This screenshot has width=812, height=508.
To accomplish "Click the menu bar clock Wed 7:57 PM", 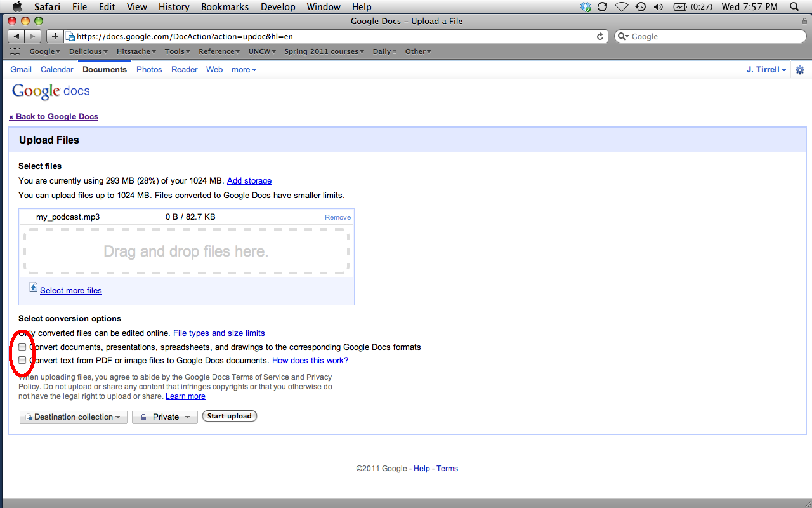I will click(750, 7).
